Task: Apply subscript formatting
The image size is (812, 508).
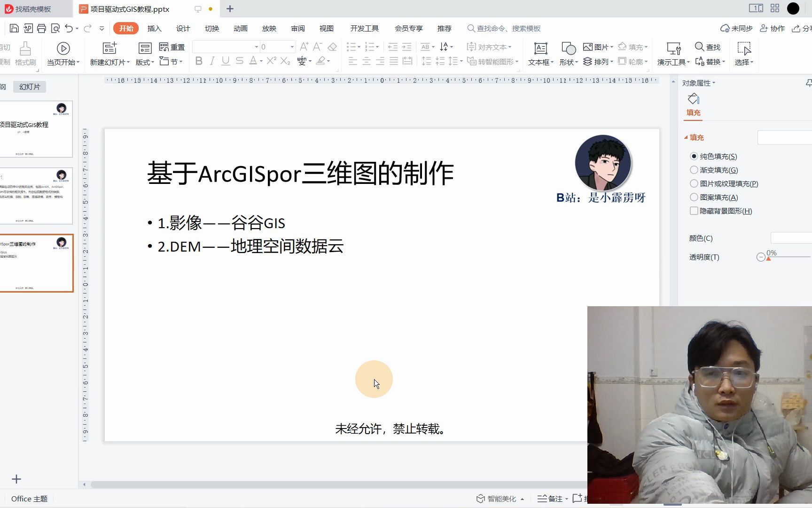Action: point(285,61)
